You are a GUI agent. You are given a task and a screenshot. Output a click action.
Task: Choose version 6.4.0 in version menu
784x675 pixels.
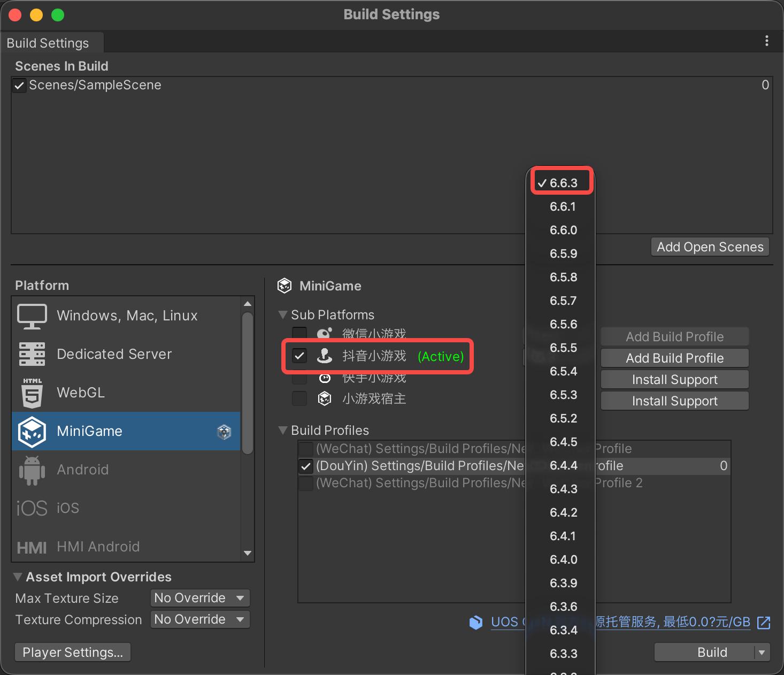coord(563,559)
